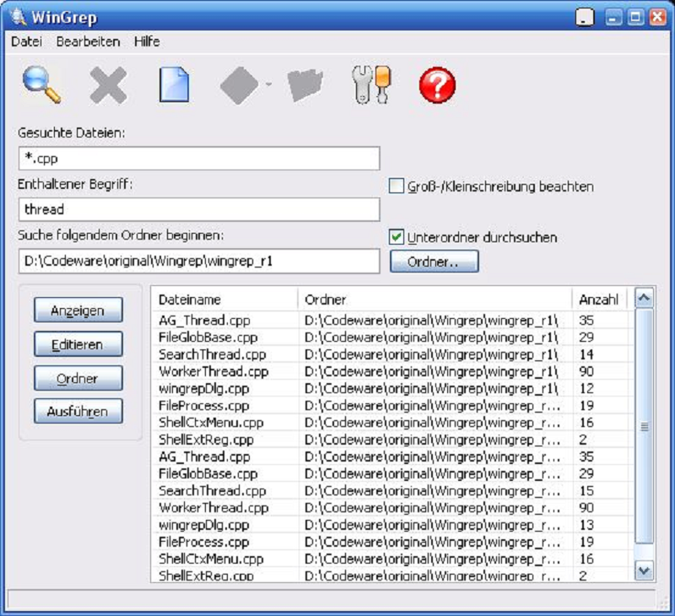The width and height of the screenshot is (675, 616).
Task: Uncheck Unterordner durchsuchen checkbox
Action: (x=397, y=237)
